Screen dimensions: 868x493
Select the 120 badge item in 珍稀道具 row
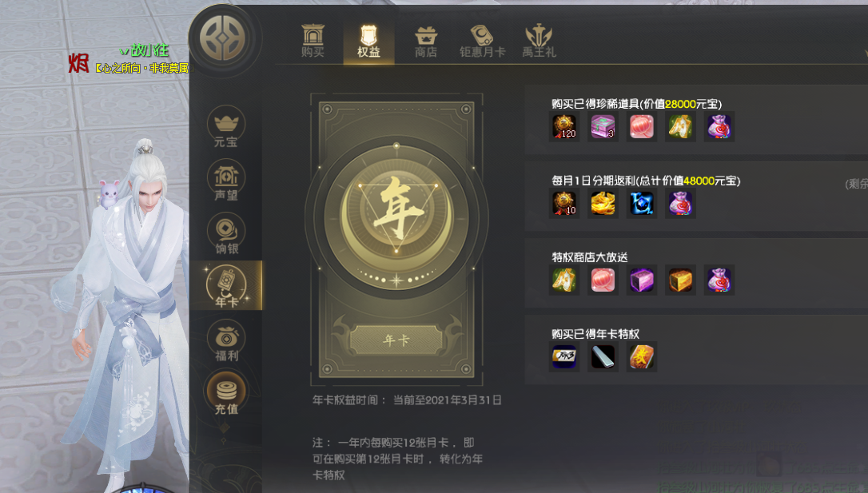564,127
